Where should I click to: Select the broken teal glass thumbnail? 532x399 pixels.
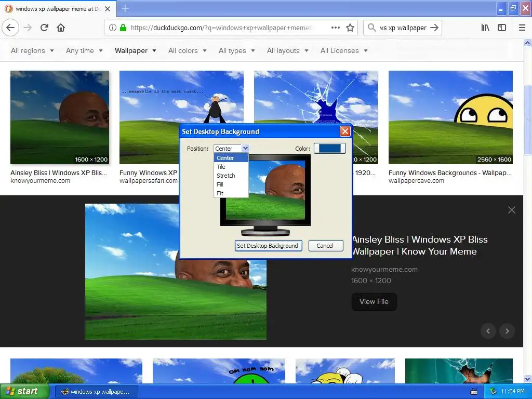click(x=459, y=371)
